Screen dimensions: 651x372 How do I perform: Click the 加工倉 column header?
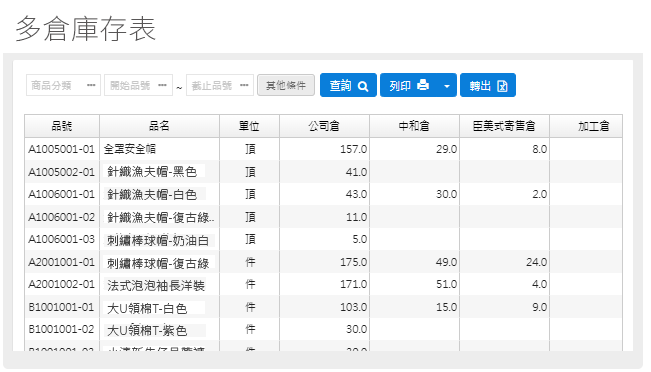tap(586, 126)
